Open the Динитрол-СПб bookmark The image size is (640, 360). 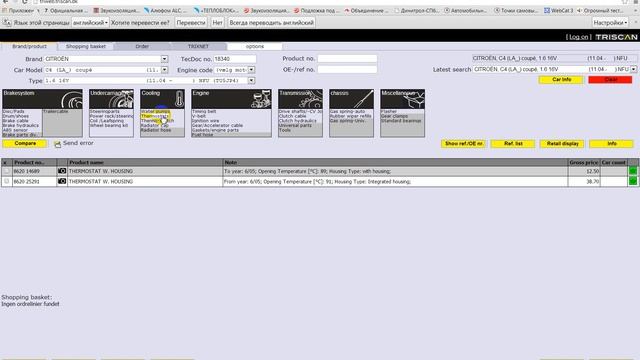416,10
